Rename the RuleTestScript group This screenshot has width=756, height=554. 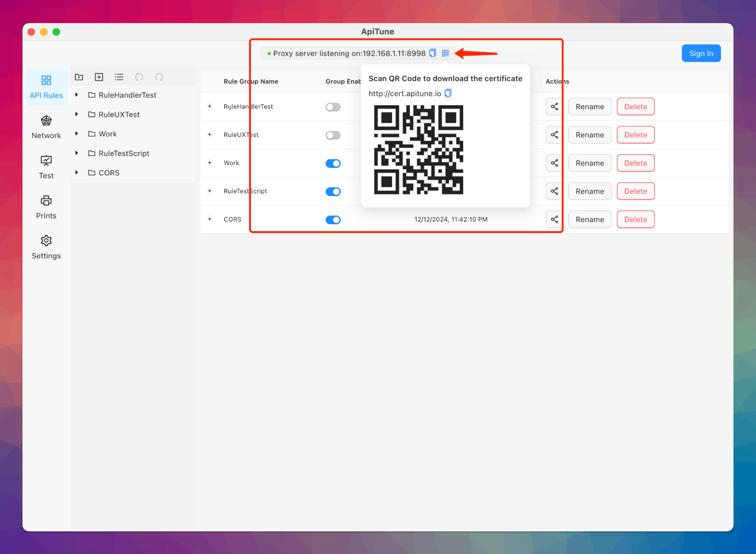click(x=590, y=191)
